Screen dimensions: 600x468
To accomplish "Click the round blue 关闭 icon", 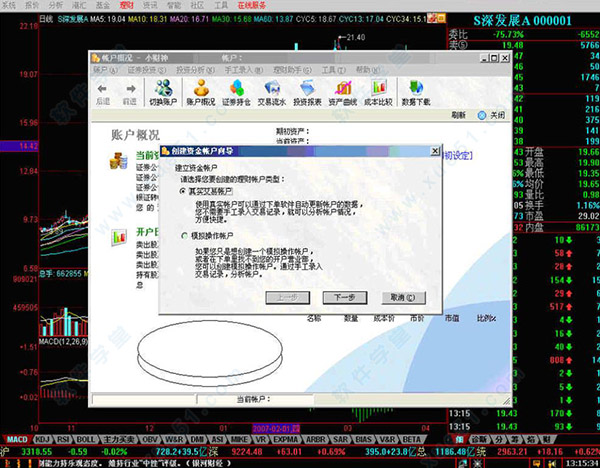I will click(482, 115).
